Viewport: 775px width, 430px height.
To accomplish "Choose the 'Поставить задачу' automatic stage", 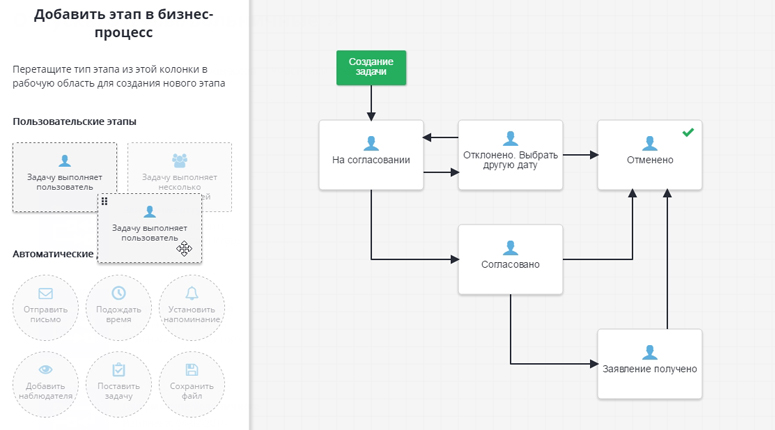I will [x=119, y=385].
